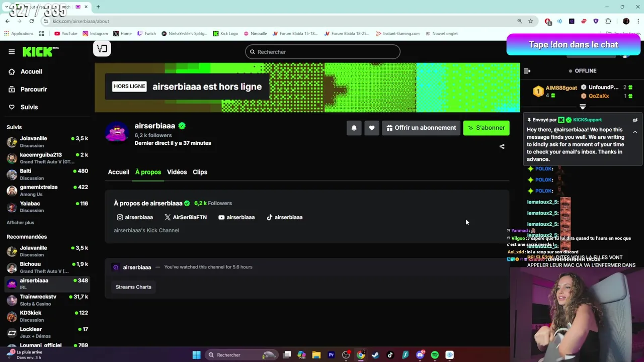Open the browser zoom magnifier icon

(520, 21)
